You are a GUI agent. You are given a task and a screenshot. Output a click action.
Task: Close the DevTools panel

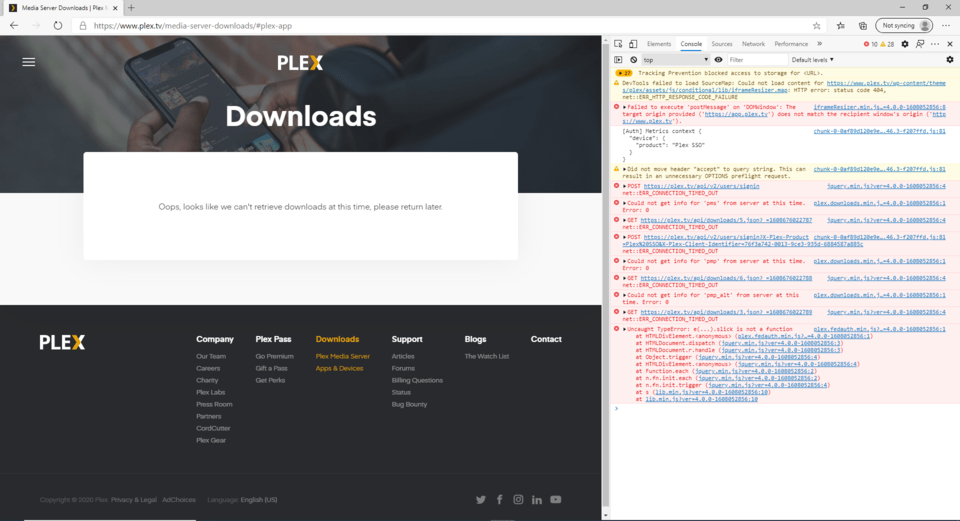pos(950,44)
